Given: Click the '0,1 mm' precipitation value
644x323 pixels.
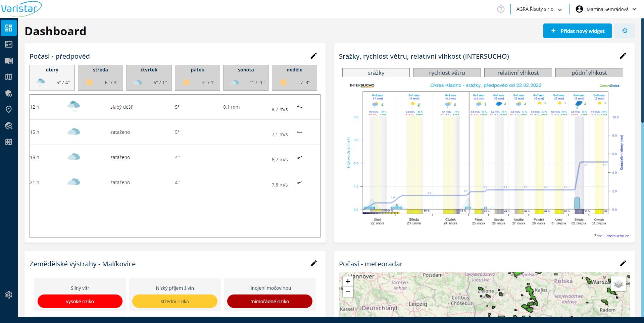Looking at the screenshot, I should (x=232, y=107).
